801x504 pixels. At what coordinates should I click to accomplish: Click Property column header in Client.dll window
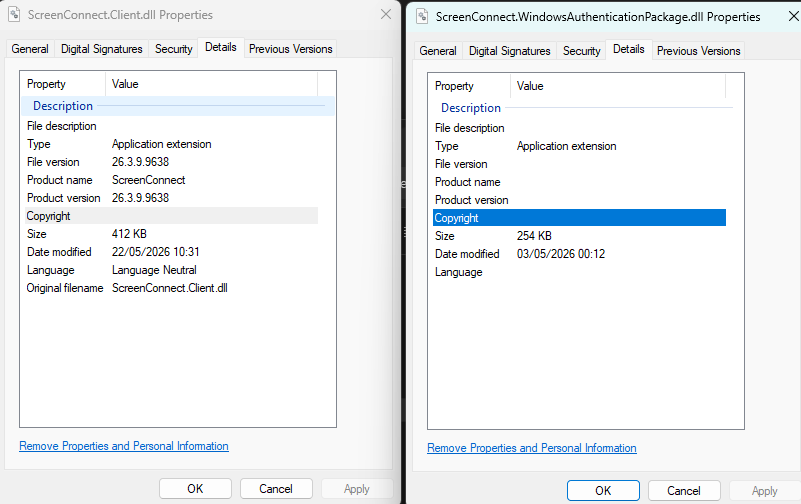point(63,84)
